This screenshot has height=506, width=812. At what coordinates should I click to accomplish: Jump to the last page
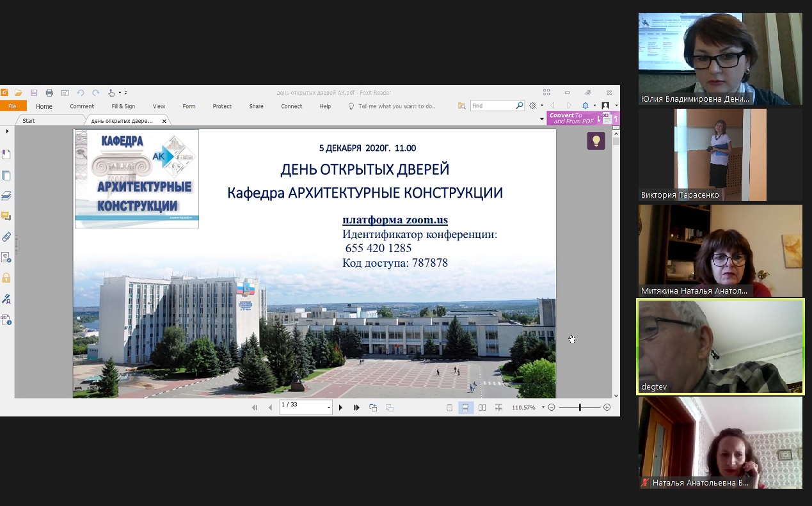point(356,407)
